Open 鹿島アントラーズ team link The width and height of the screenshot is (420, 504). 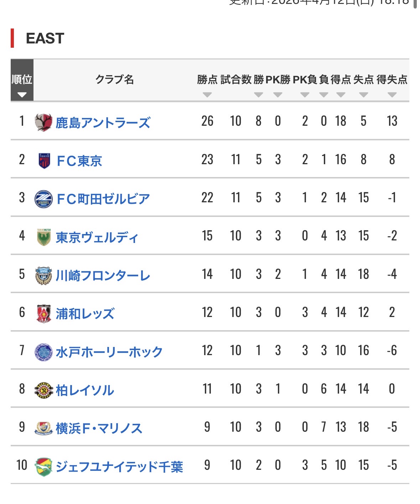tap(103, 123)
